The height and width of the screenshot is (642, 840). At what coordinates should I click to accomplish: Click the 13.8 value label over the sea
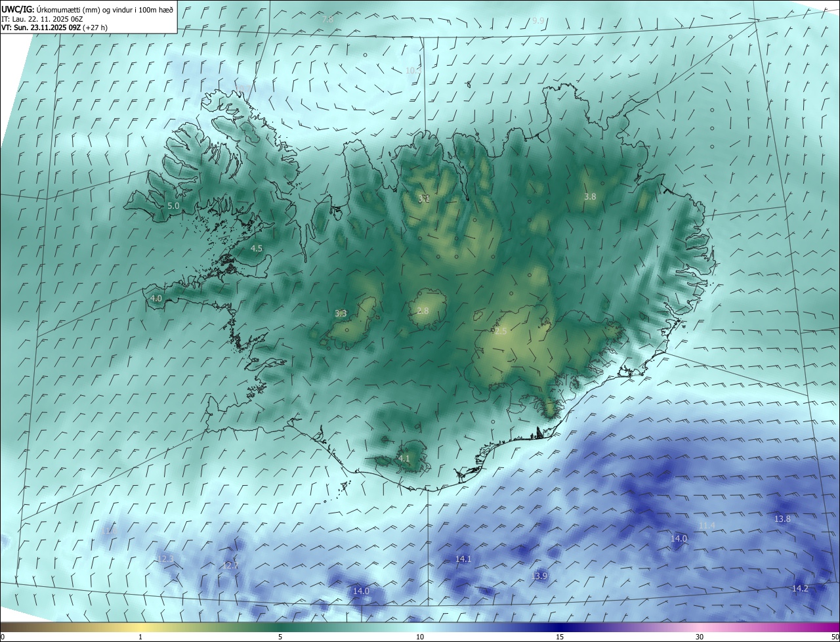coord(782,519)
